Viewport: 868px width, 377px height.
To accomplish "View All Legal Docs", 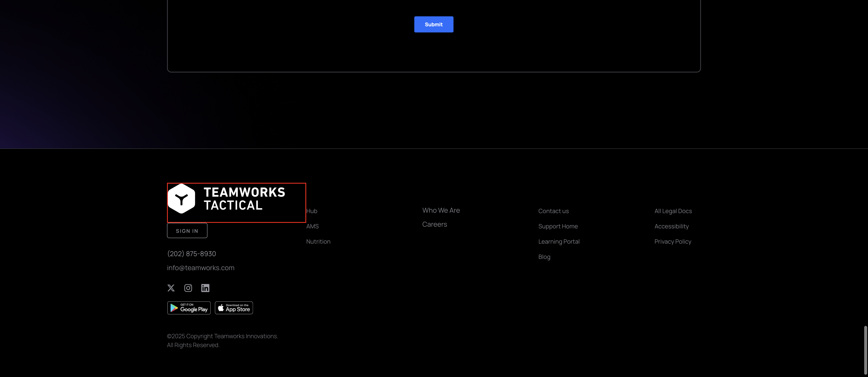I will [673, 211].
